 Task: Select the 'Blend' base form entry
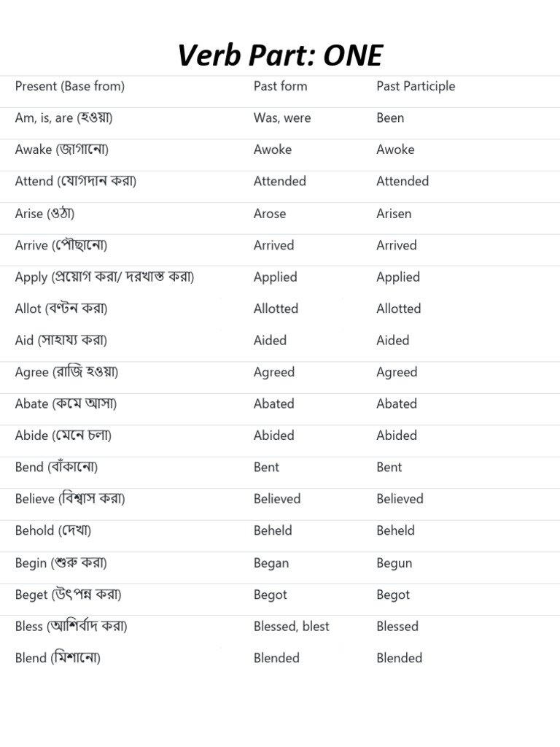pyautogui.click(x=58, y=658)
